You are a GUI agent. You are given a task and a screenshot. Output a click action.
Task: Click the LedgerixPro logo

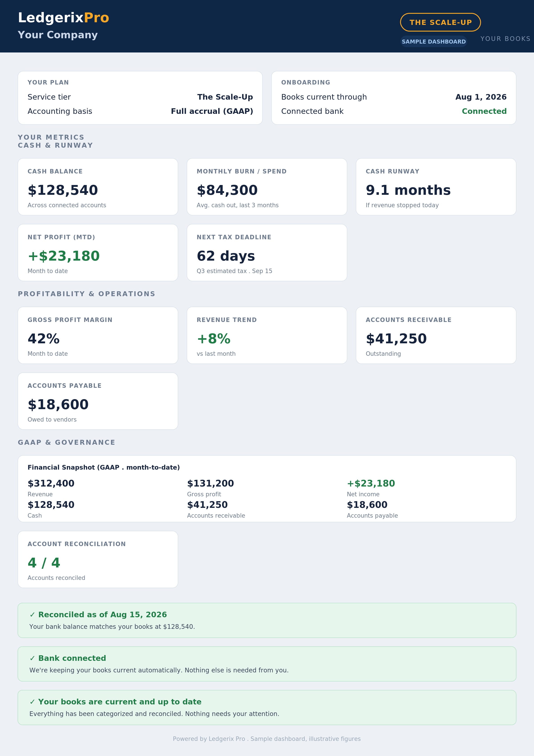click(63, 18)
